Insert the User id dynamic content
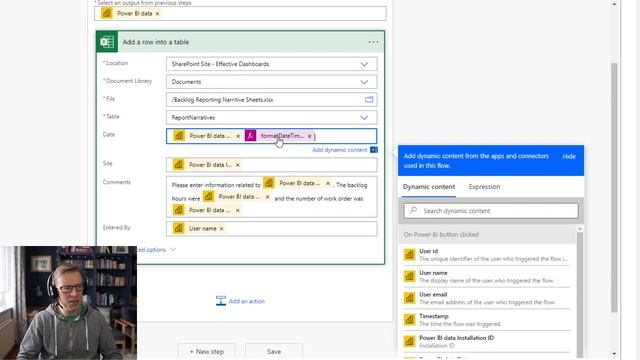The width and height of the screenshot is (640, 360). point(487,255)
